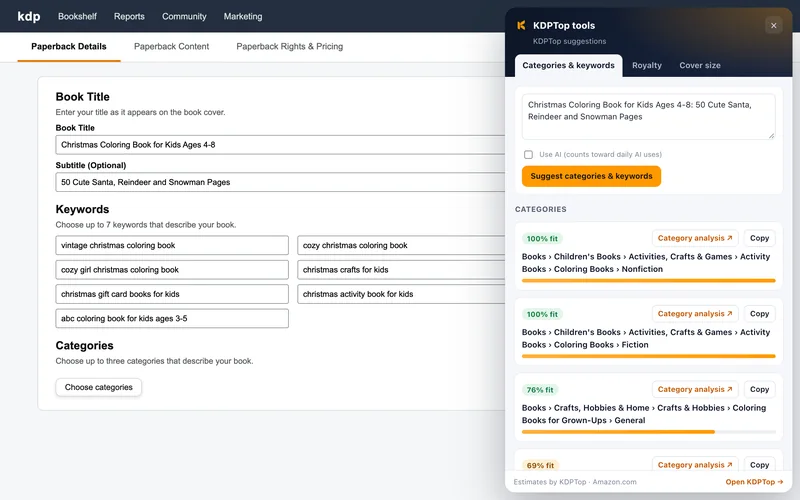Click the fit progress bar under Nonfiction category
The image size is (800, 500).
[648, 281]
